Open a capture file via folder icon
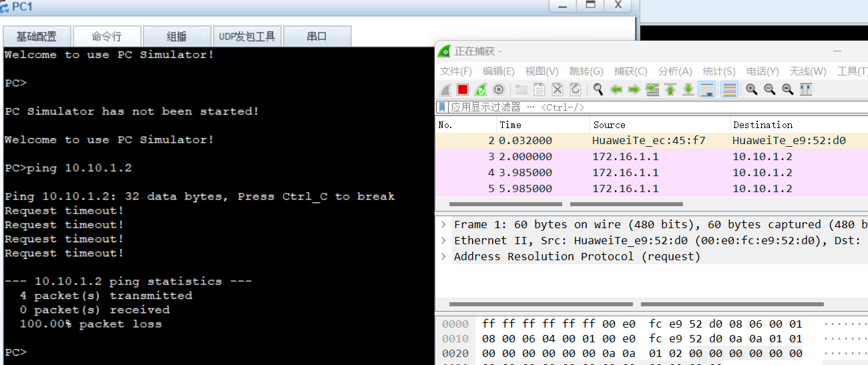This screenshot has height=365, width=868. [x=521, y=89]
